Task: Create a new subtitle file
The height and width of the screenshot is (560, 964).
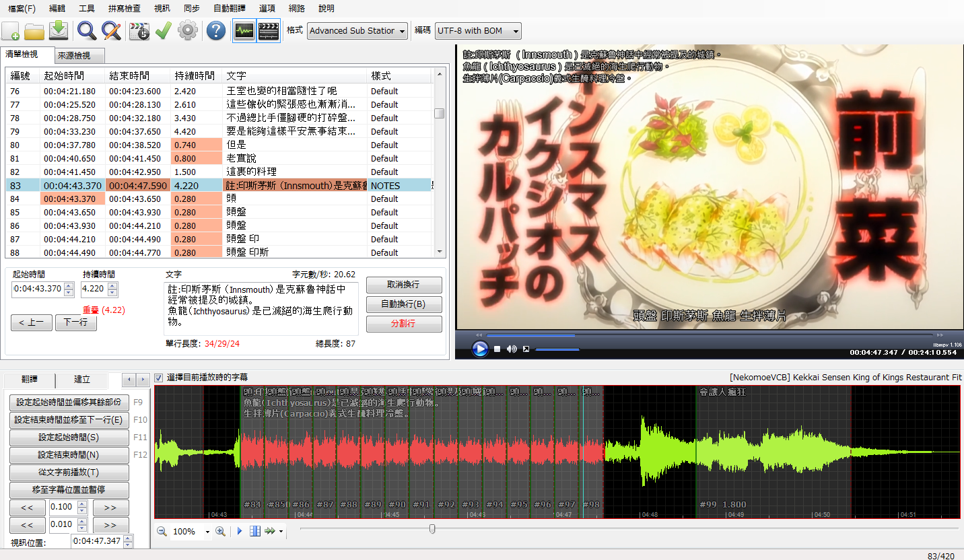Action: (11, 31)
